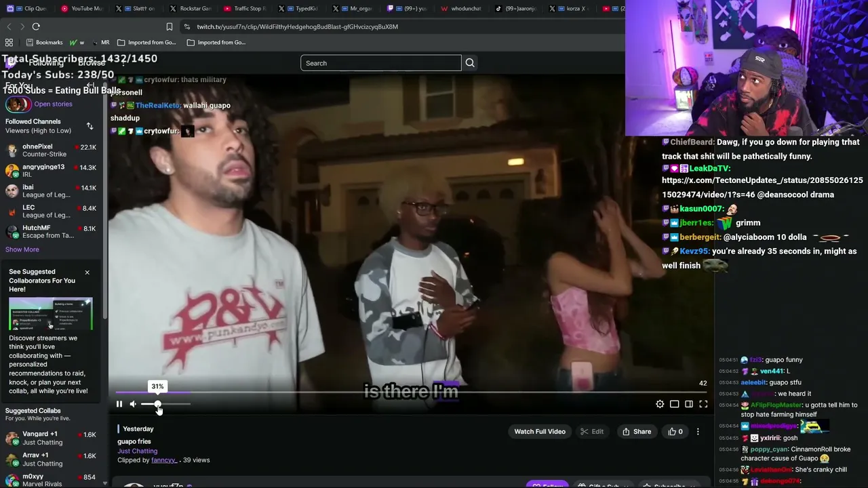Screen dimensions: 868x488
Task: Open angryginge13's channel
Action: coord(52,171)
